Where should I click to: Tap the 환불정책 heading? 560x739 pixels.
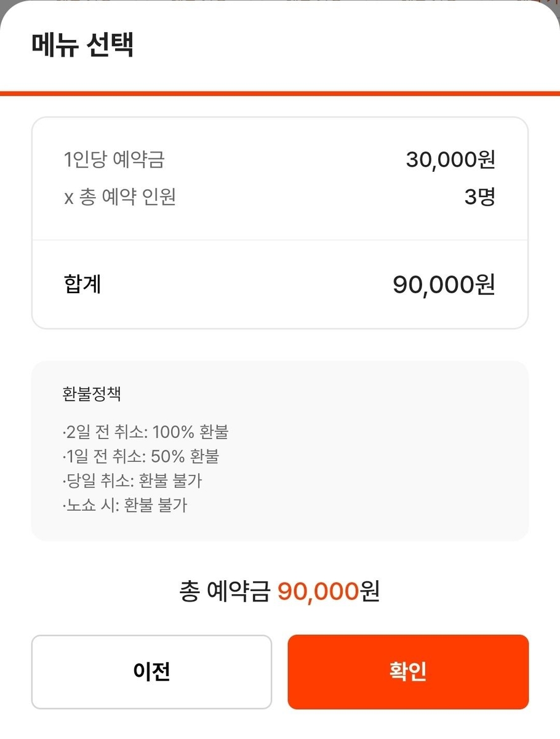point(92,394)
